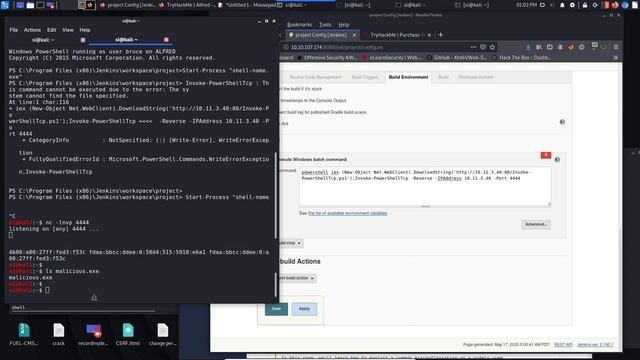The image size is (640, 360).
Task: Open Bookmarks menu in Firefox
Action: [299, 24]
